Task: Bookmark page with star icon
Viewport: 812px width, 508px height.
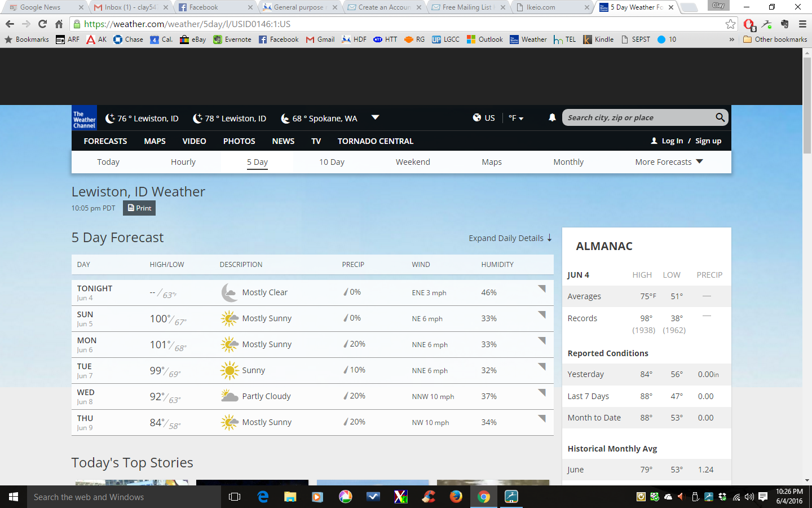Action: tap(730, 24)
